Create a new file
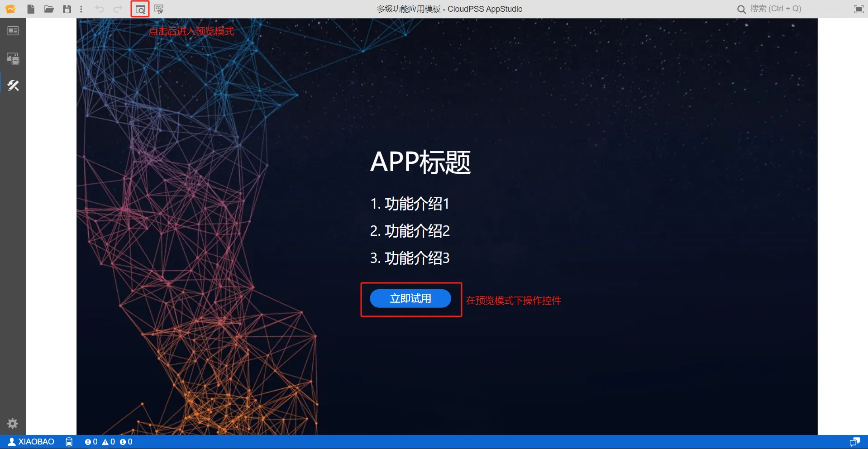Image resolution: width=868 pixels, height=449 pixels. coord(31,9)
